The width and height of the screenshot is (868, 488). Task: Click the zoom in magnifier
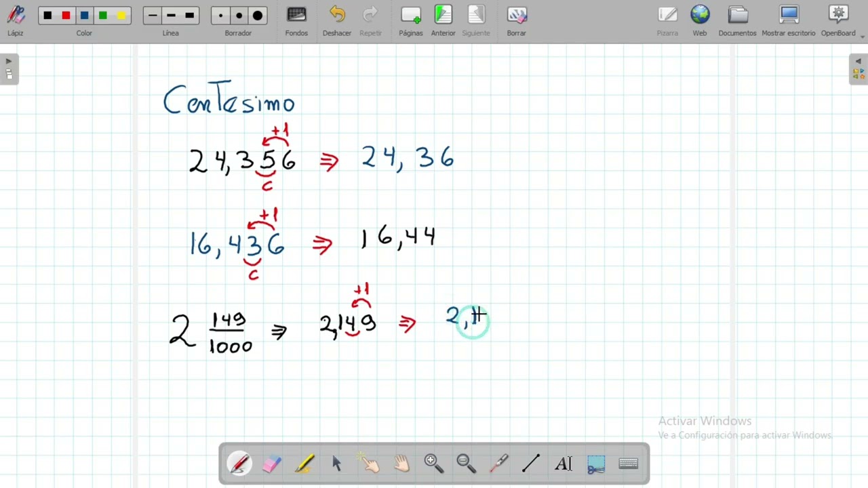pos(433,464)
